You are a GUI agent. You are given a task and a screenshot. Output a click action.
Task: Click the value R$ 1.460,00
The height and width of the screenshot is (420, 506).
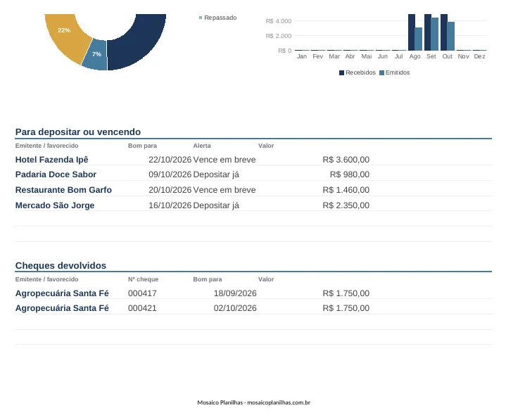346,190
